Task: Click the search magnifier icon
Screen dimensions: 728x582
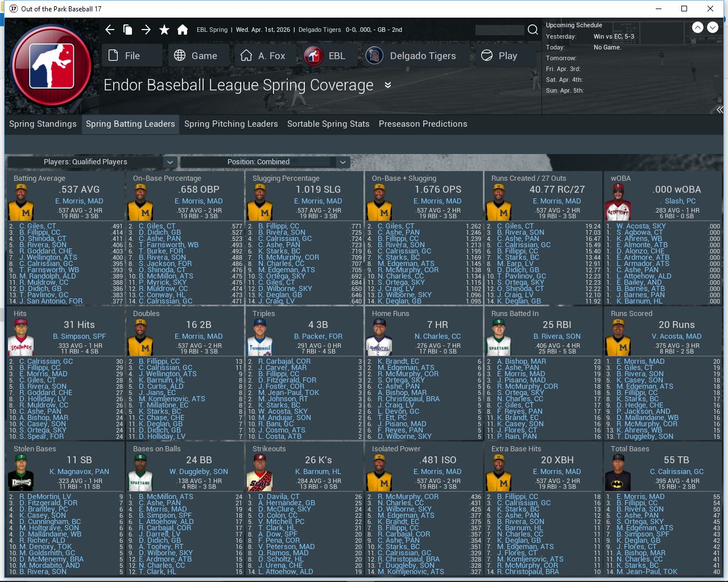Action: (533, 30)
